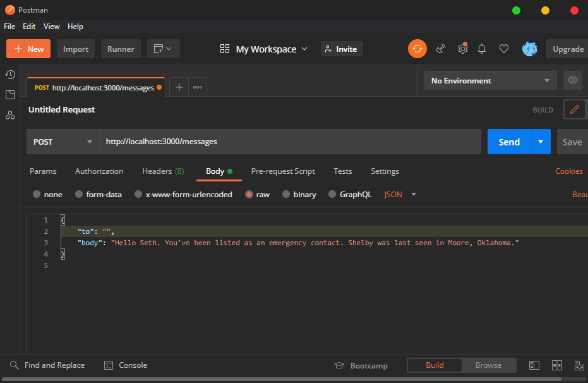Open File menu

[9, 27]
